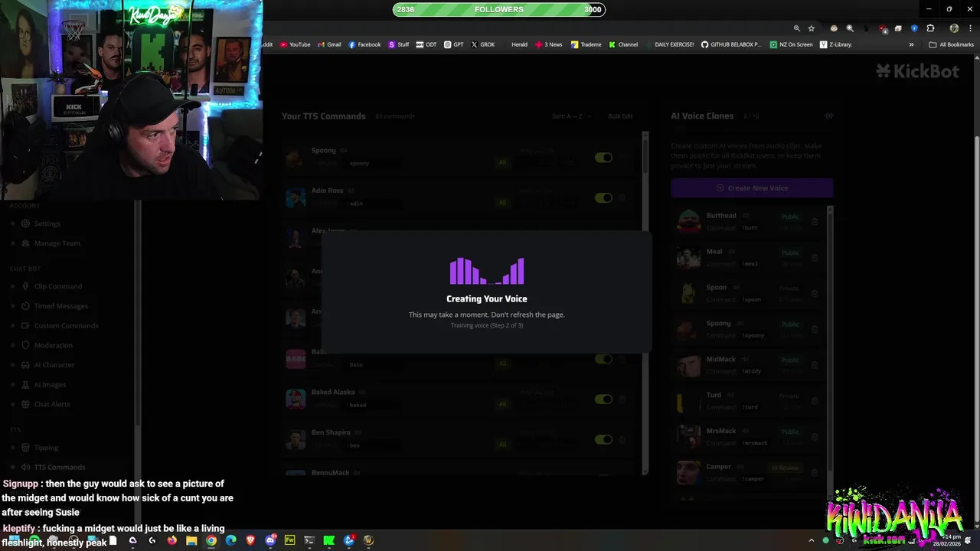
Task: Open Manage Team in the sidebar
Action: pos(51,243)
